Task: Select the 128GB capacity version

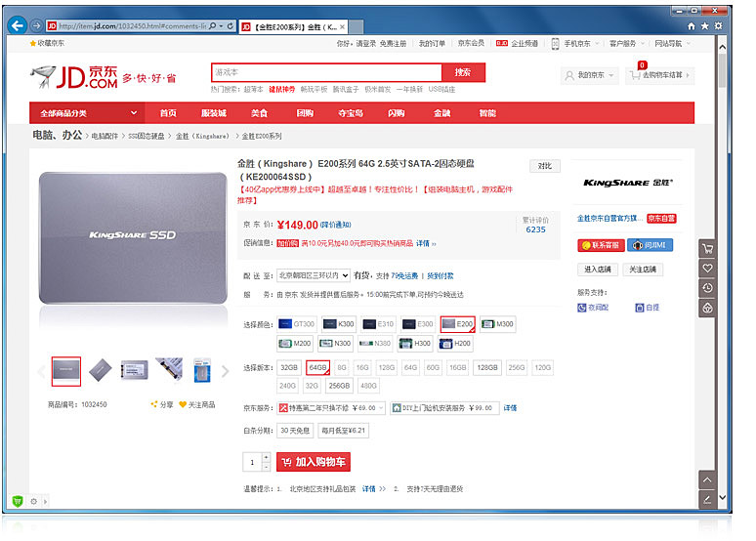Action: 487,367
